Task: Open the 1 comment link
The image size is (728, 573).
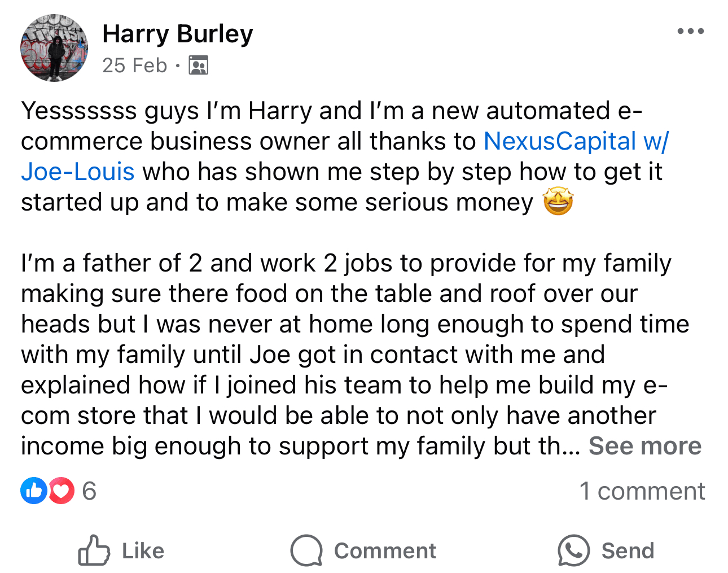Action: coord(642,491)
